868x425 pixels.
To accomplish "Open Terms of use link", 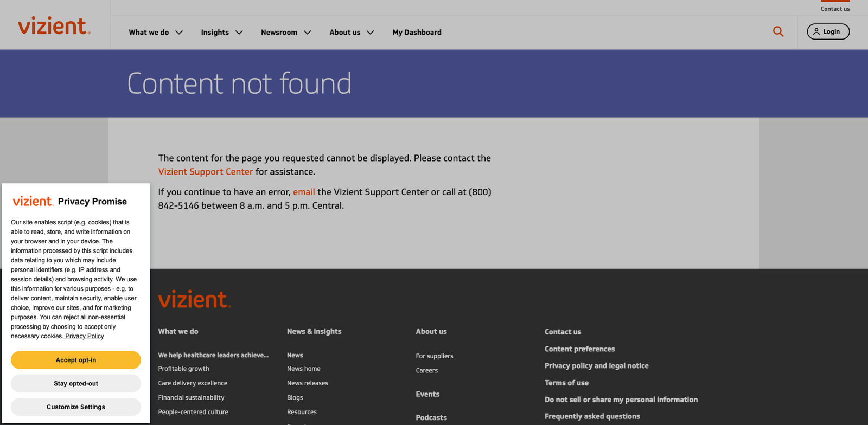I will point(566,383).
